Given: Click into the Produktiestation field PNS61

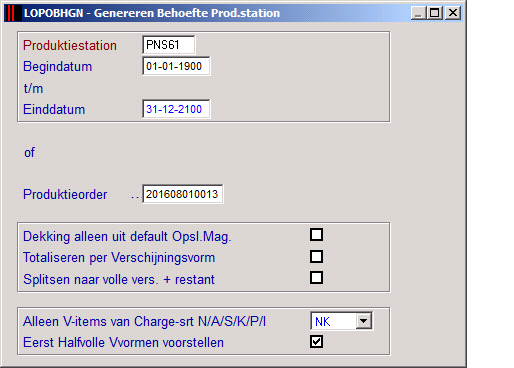Looking at the screenshot, I should point(169,45).
